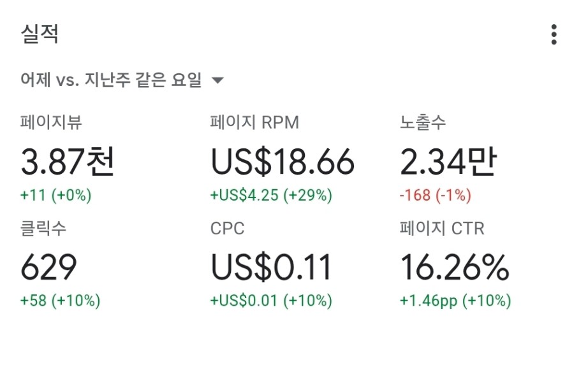
Task: Click the US$18.66 RPM value
Action: coord(283,161)
